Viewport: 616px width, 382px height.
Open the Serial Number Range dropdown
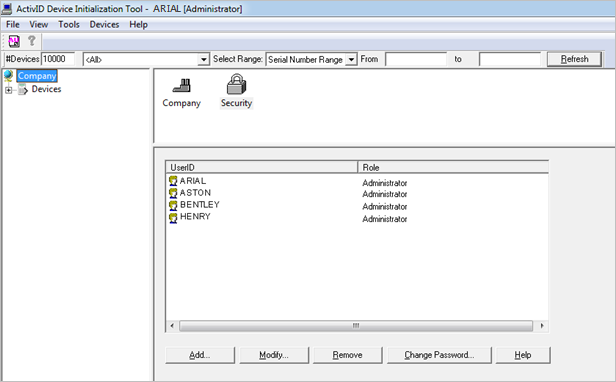click(351, 59)
